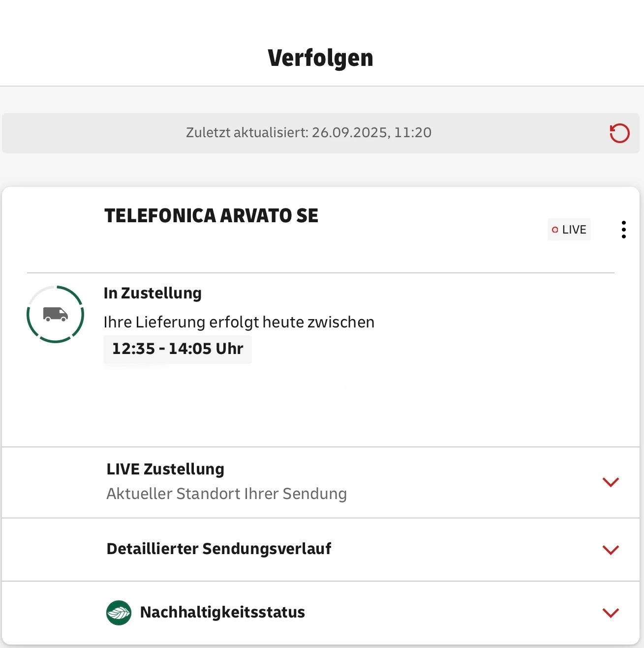Tap the 12:35 - 14:05 Uhr time window
This screenshot has height=648, width=644.
pyautogui.click(x=178, y=349)
